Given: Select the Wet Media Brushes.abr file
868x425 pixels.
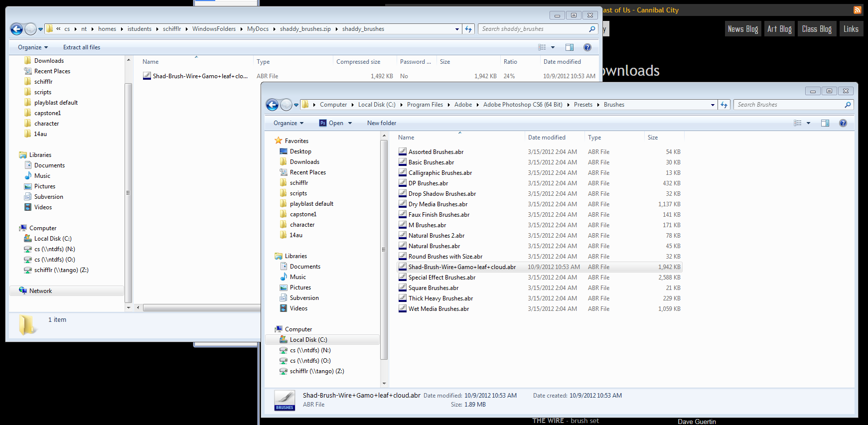Looking at the screenshot, I should pos(438,309).
